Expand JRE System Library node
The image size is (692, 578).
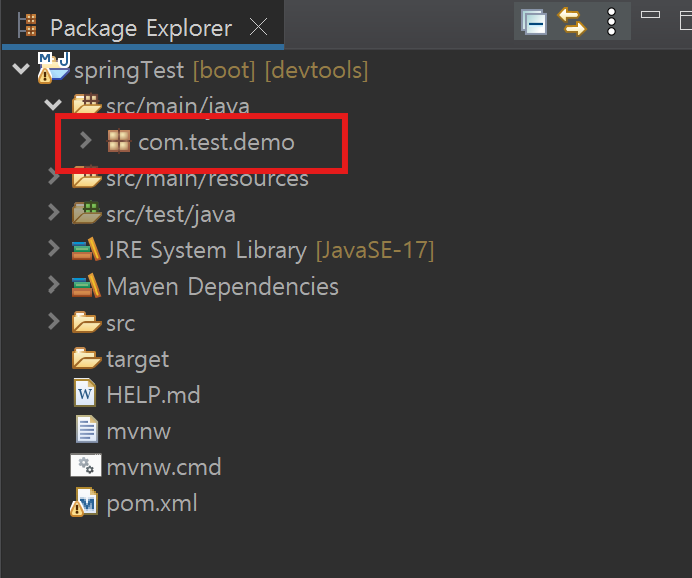pos(53,248)
